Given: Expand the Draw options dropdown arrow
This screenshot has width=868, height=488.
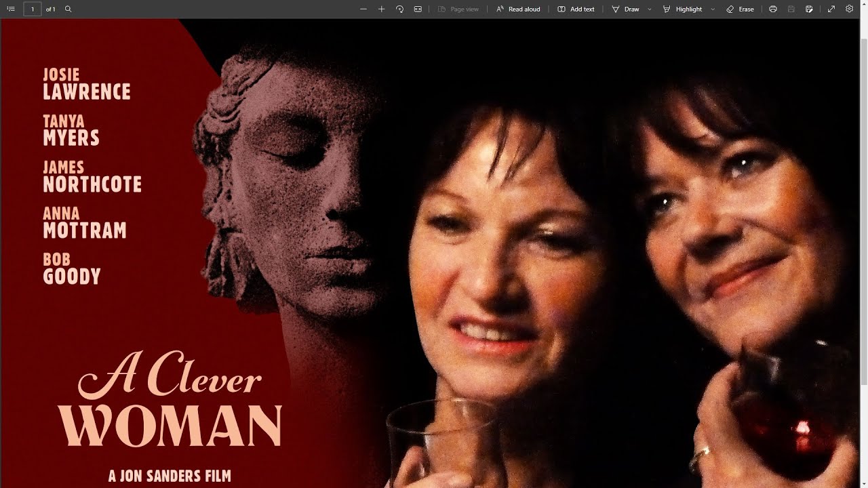Looking at the screenshot, I should coord(650,9).
